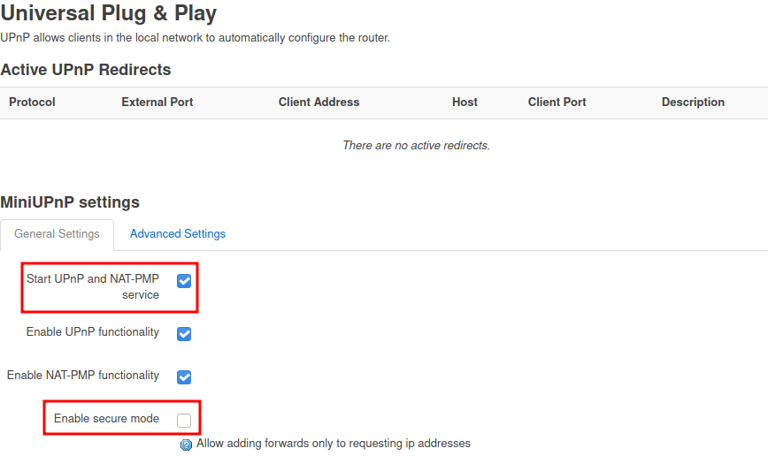The image size is (768, 456).
Task: Toggle the Enable UPnP functionality checkbox
Action: (x=184, y=334)
